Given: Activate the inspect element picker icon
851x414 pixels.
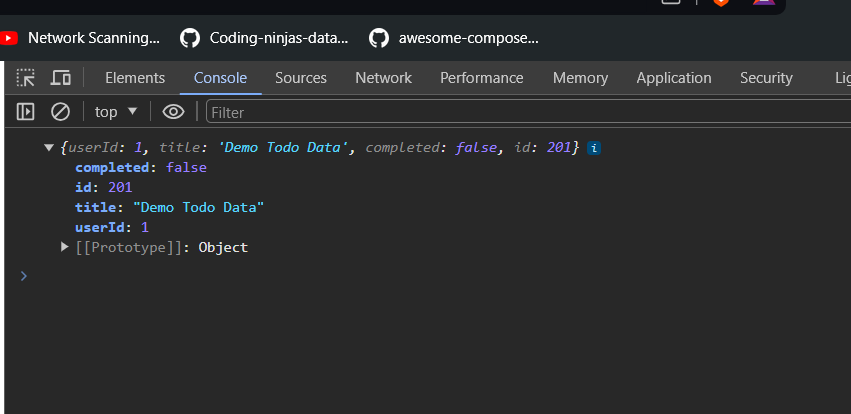Looking at the screenshot, I should pos(26,78).
